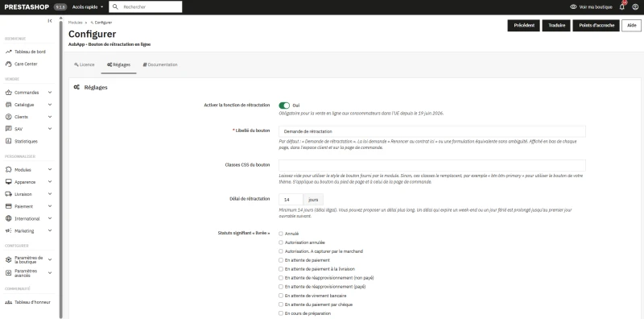Image resolution: width=644 pixels, height=319 pixels.
Task: Check En attente de réapprovisionnement (payé)
Action: 281,287
